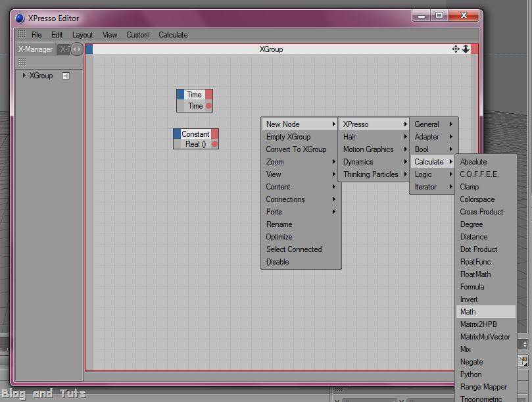
Task: Click the icon beside XGroup tree entry
Action: point(66,76)
